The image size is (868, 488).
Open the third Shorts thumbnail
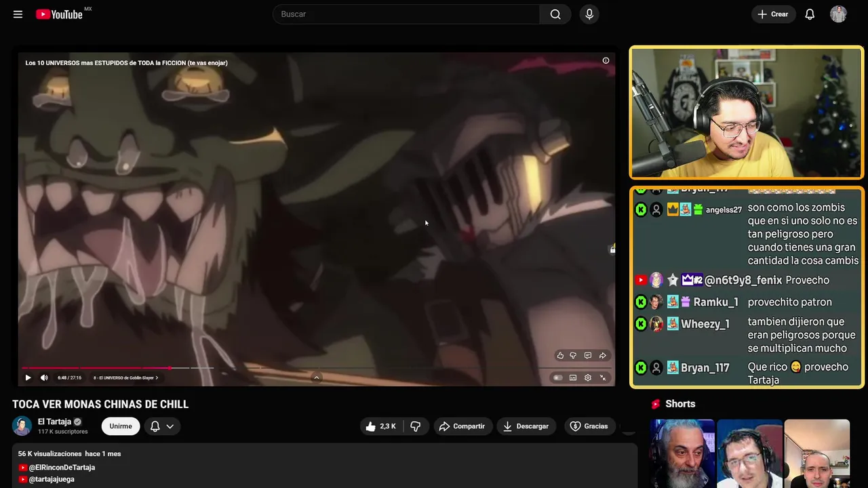pyautogui.click(x=816, y=453)
